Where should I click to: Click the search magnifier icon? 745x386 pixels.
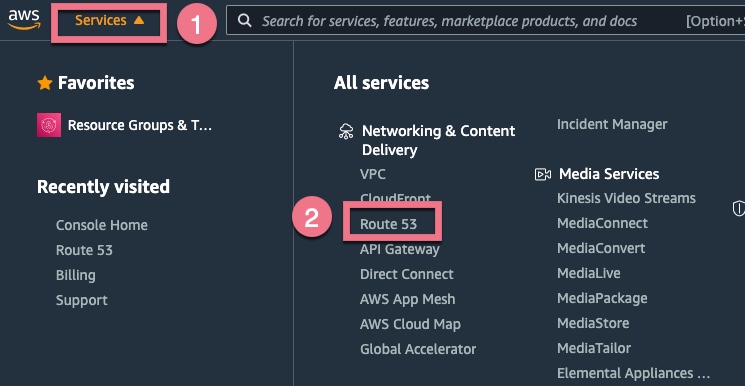(244, 20)
